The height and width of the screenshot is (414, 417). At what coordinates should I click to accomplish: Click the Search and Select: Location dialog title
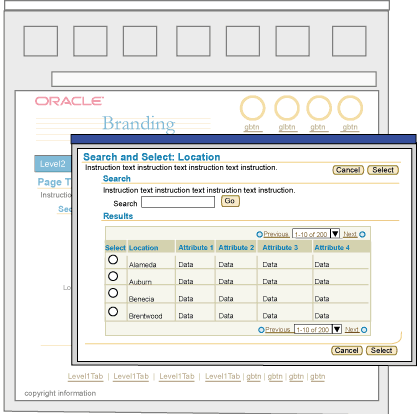click(152, 157)
